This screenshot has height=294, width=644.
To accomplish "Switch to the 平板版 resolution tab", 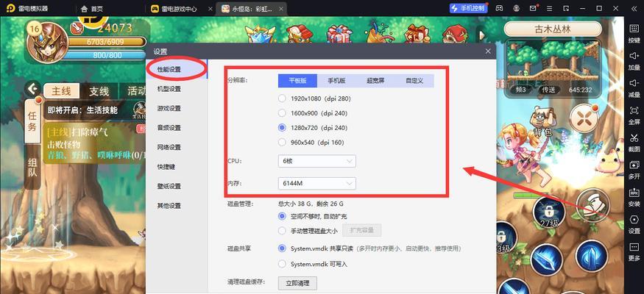I will click(x=298, y=81).
